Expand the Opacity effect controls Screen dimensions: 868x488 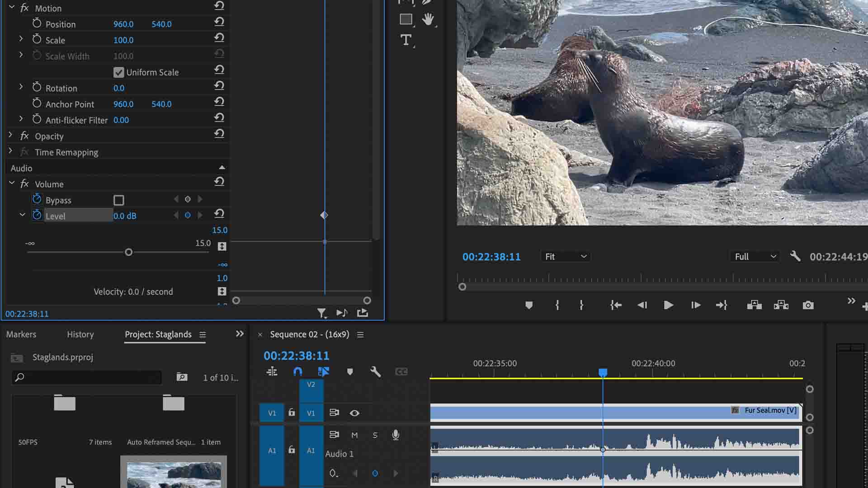[10, 135]
